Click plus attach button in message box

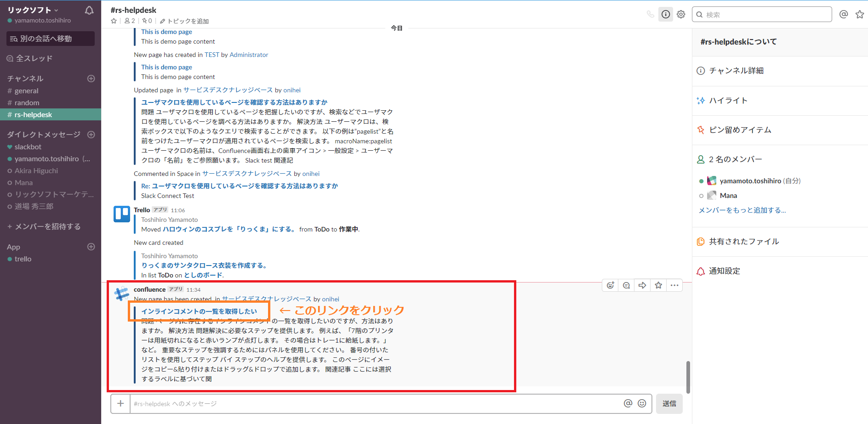(120, 403)
